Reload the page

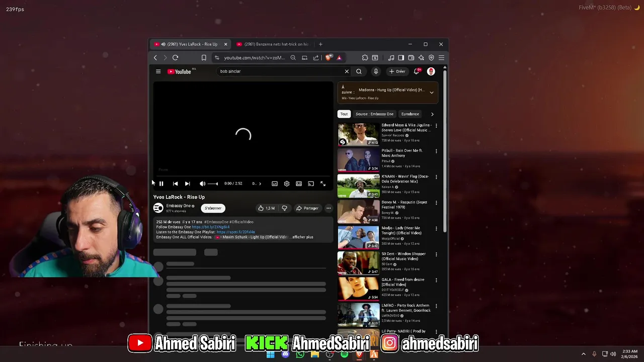point(175,58)
